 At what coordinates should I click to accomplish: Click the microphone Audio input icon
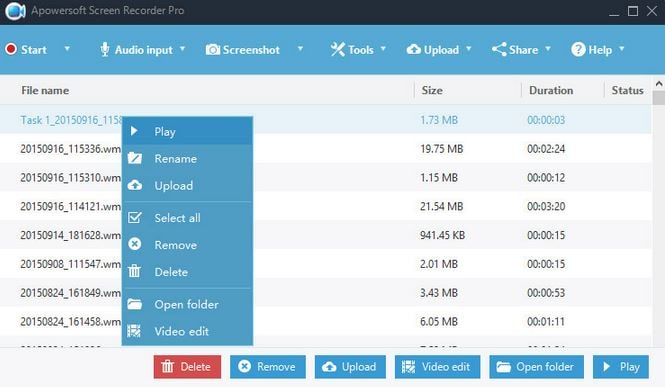tap(104, 50)
